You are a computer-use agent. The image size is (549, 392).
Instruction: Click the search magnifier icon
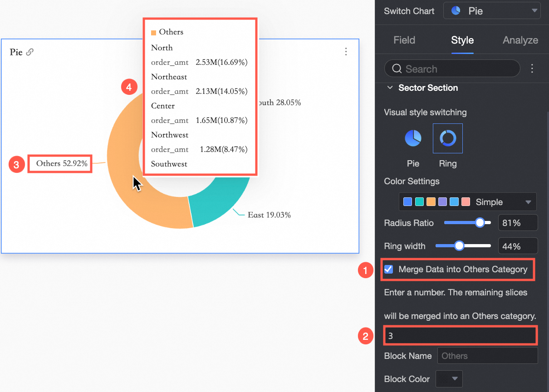[x=397, y=69]
